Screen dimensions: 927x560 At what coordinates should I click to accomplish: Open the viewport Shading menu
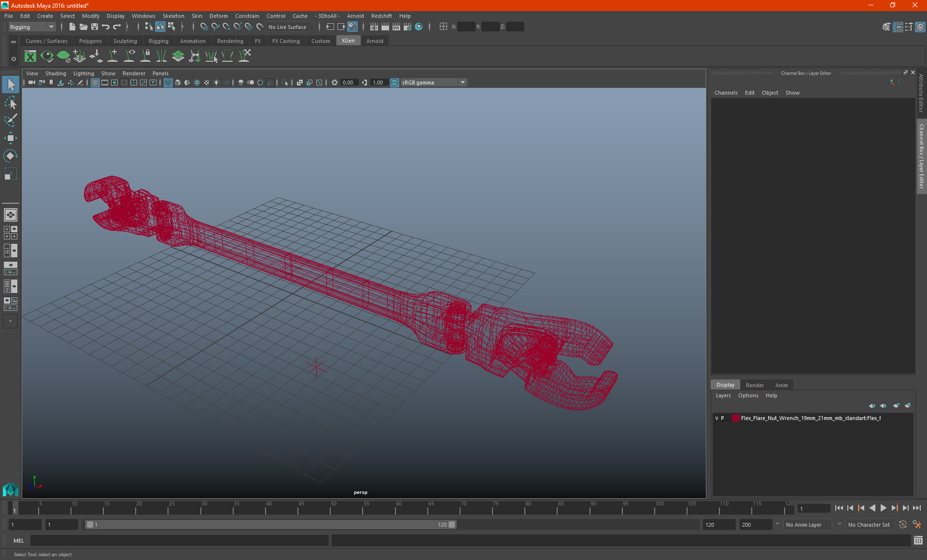click(56, 73)
